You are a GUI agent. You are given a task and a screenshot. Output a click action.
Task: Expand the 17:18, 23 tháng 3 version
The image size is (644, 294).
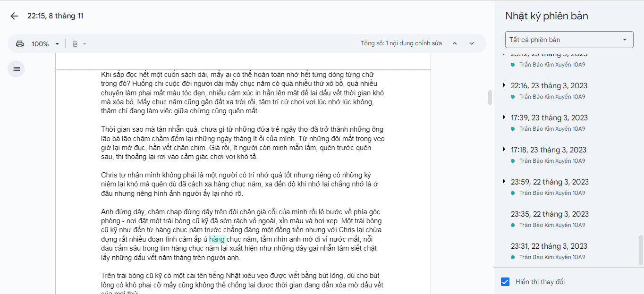pyautogui.click(x=504, y=150)
